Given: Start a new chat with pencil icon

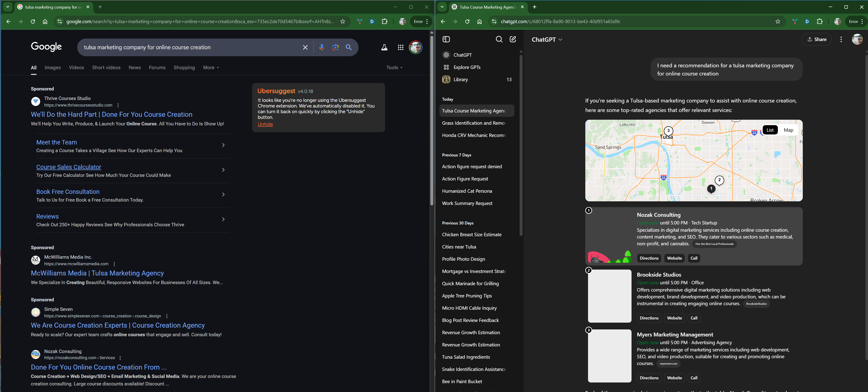Looking at the screenshot, I should click(x=513, y=39).
